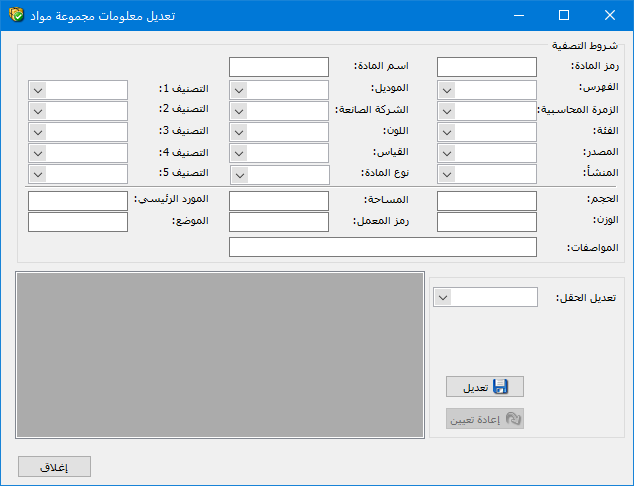Click the reset arrows icon on إعادة تعيين

tap(513, 418)
